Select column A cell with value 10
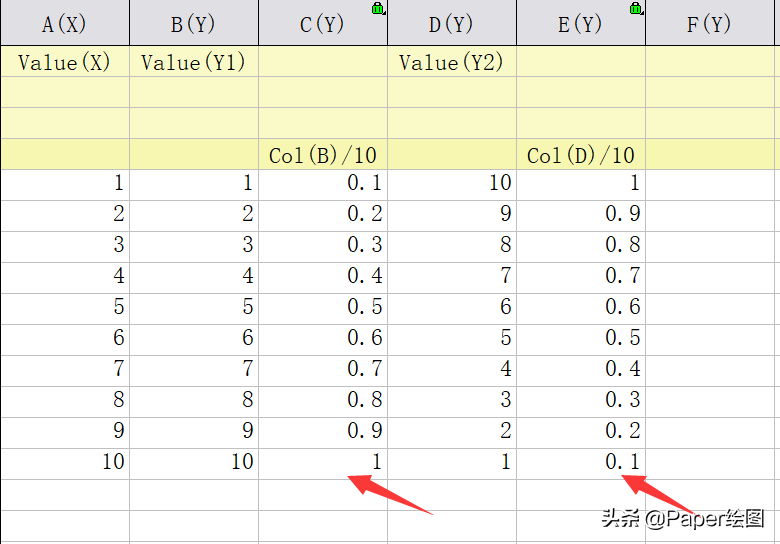Image resolution: width=780 pixels, height=544 pixels. (65, 464)
